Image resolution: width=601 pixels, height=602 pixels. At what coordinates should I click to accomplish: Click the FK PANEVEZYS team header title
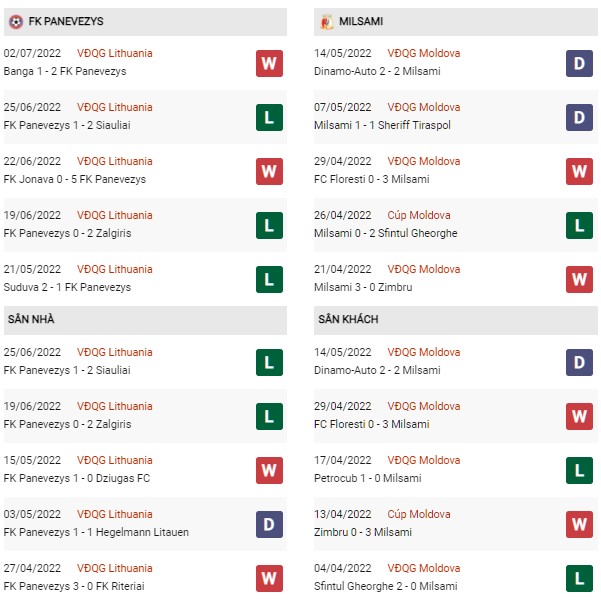pyautogui.click(x=66, y=22)
